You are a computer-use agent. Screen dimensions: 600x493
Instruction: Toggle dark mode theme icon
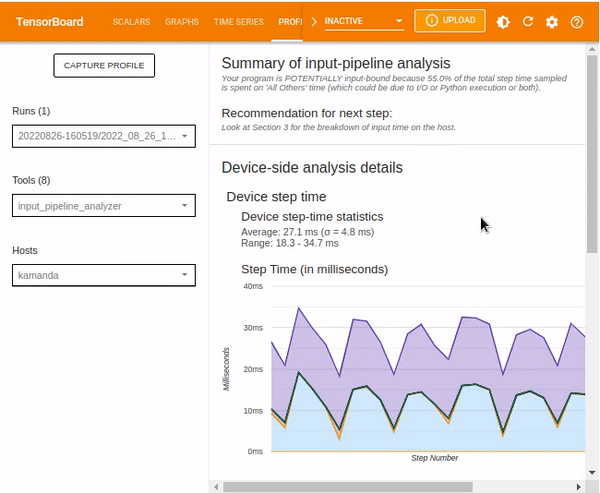click(503, 22)
